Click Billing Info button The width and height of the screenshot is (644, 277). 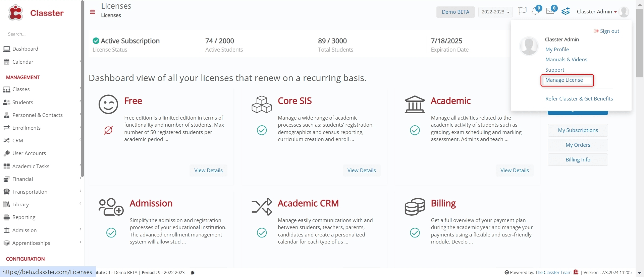click(578, 160)
